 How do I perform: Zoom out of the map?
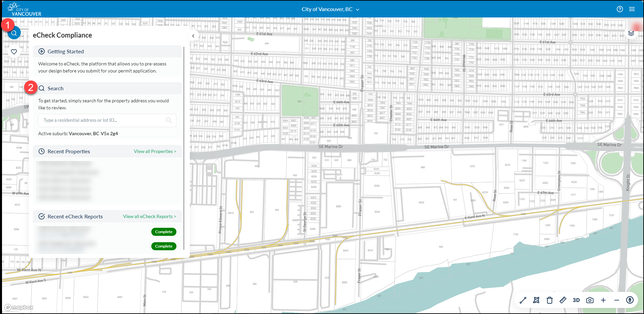pyautogui.click(x=616, y=300)
